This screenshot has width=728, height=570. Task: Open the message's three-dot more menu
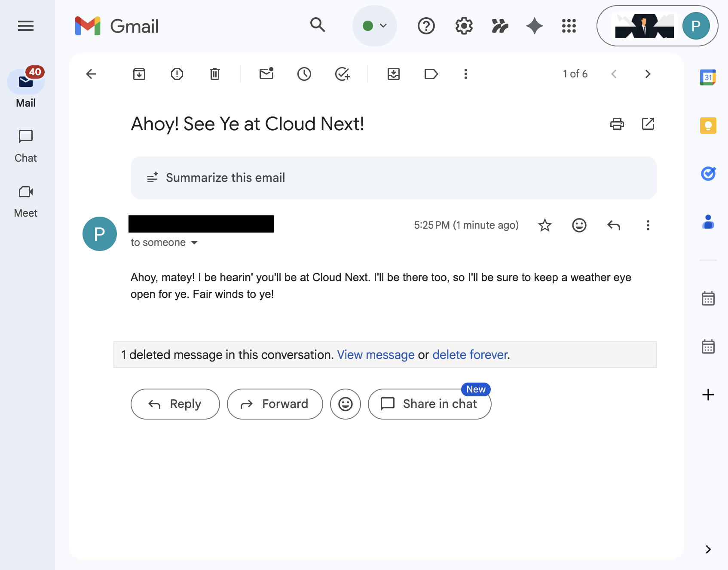click(x=648, y=225)
